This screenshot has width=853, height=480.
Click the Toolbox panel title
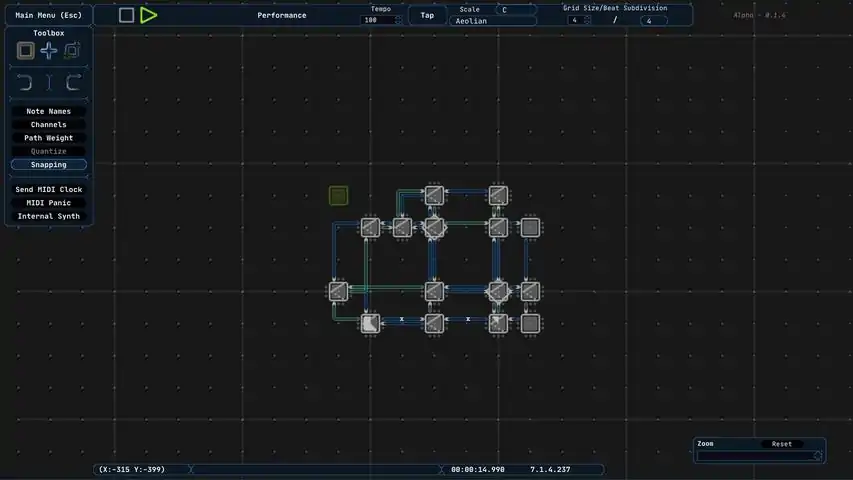(48, 33)
